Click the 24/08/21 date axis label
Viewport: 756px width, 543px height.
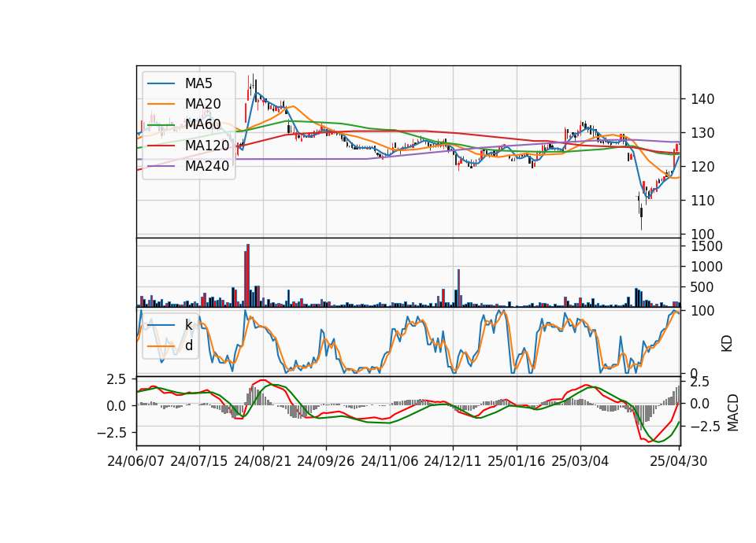263,461
